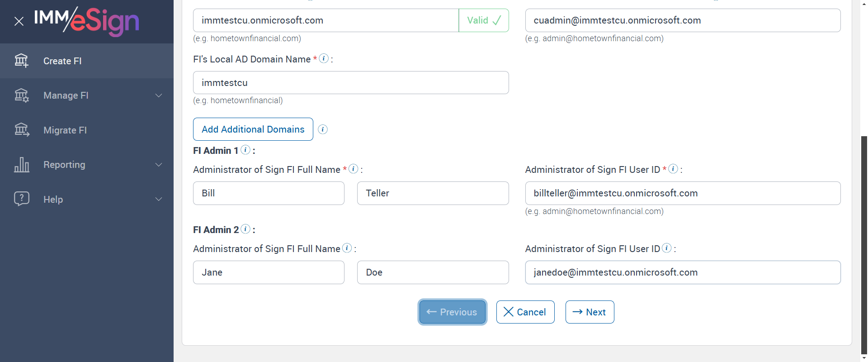Screen dimensions: 868x362
Task: Click the immtestcu local AD domain field
Action: coord(350,83)
